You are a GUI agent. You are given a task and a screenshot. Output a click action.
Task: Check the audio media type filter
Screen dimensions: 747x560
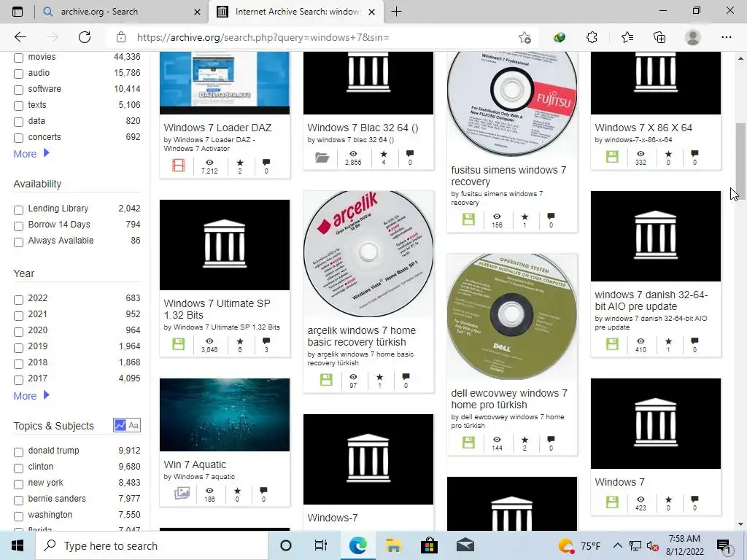tap(18, 74)
